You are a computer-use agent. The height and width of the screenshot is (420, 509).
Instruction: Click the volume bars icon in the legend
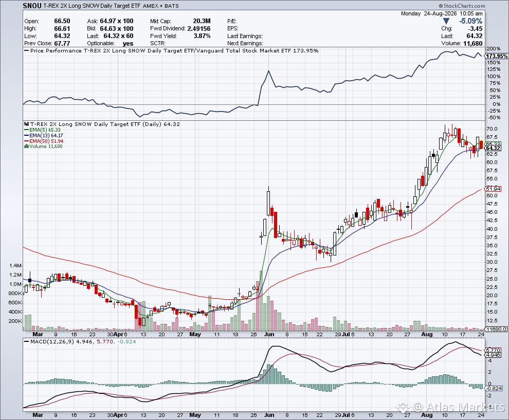click(26, 147)
